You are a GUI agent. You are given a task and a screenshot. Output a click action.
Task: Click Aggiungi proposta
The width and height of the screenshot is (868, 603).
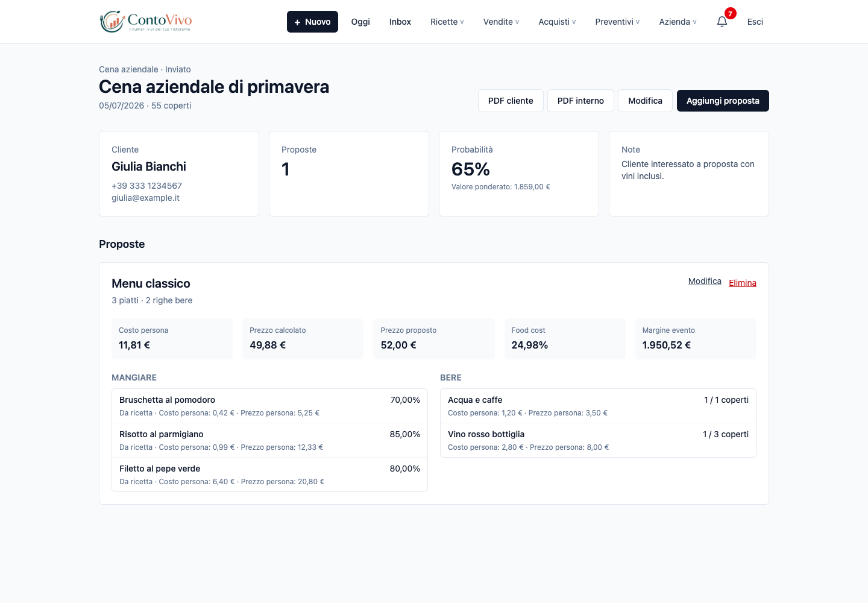pos(723,101)
